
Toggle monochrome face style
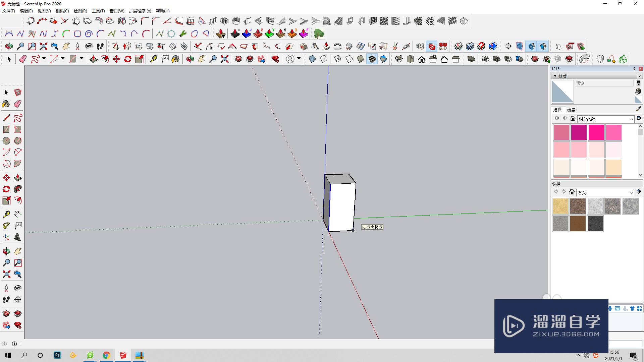[x=383, y=59]
